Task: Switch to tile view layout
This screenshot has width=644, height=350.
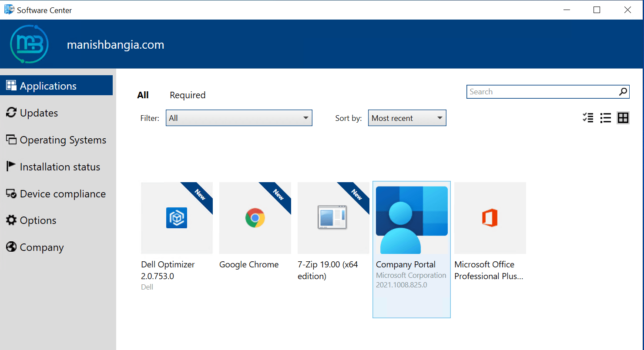Action: point(623,117)
